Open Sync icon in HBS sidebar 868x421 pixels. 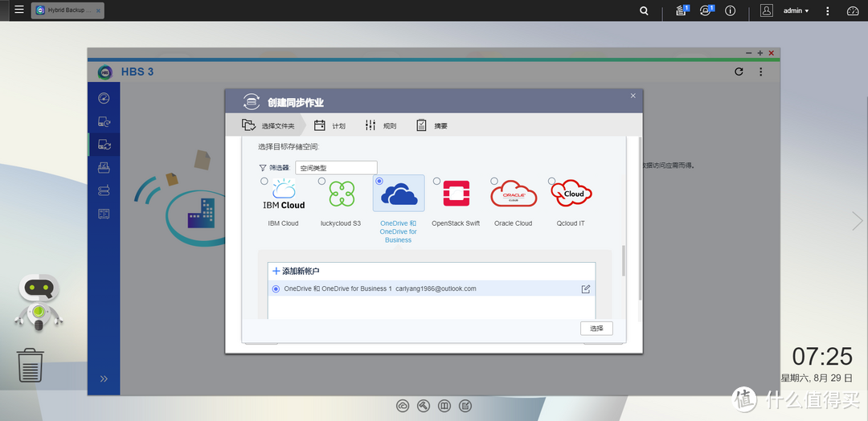tap(104, 145)
